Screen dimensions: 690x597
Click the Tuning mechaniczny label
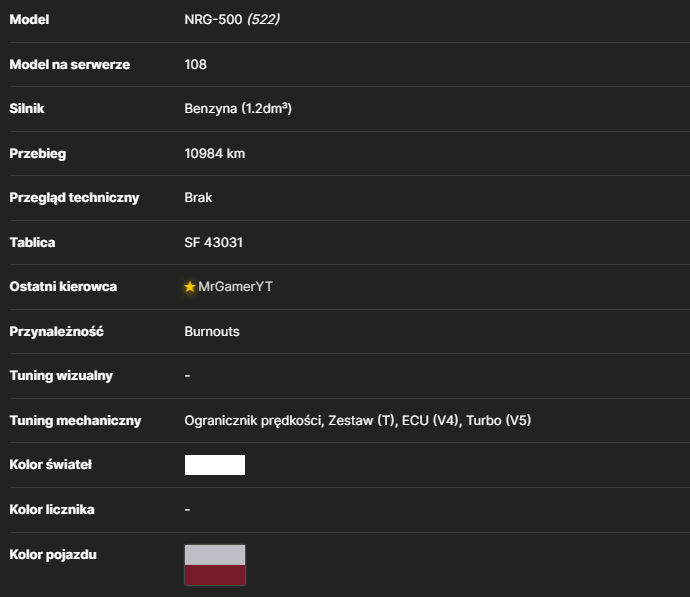pyautogui.click(x=75, y=421)
